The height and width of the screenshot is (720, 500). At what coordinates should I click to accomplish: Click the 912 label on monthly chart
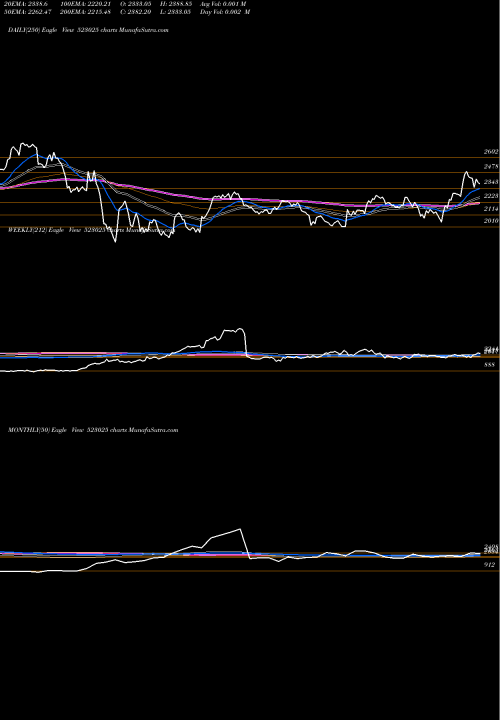point(489,565)
